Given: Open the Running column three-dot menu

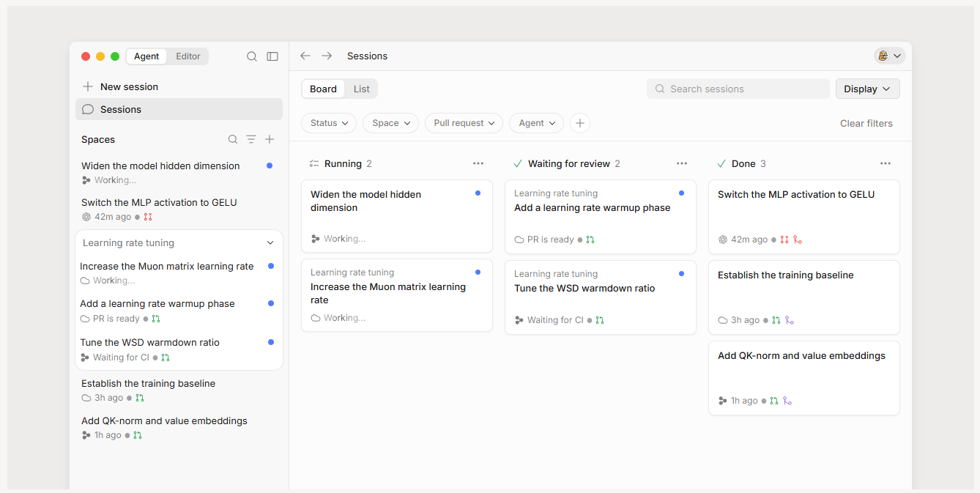Looking at the screenshot, I should point(478,163).
